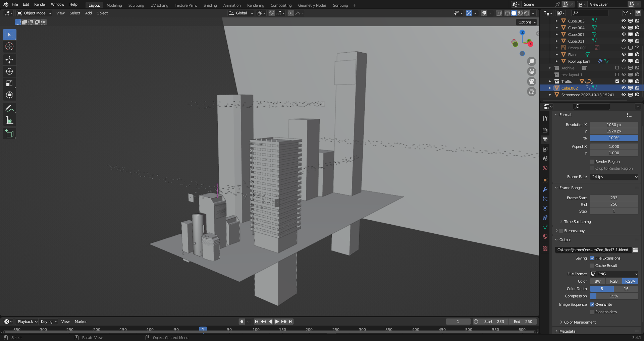The height and width of the screenshot is (341, 644).
Task: Enable Placeholders checkbox
Action: [592, 312]
